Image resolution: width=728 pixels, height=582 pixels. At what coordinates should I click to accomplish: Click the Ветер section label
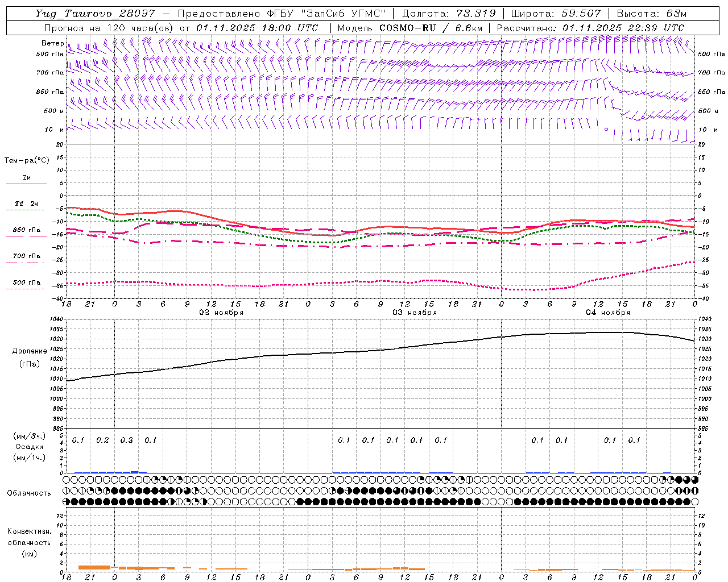[x=52, y=43]
